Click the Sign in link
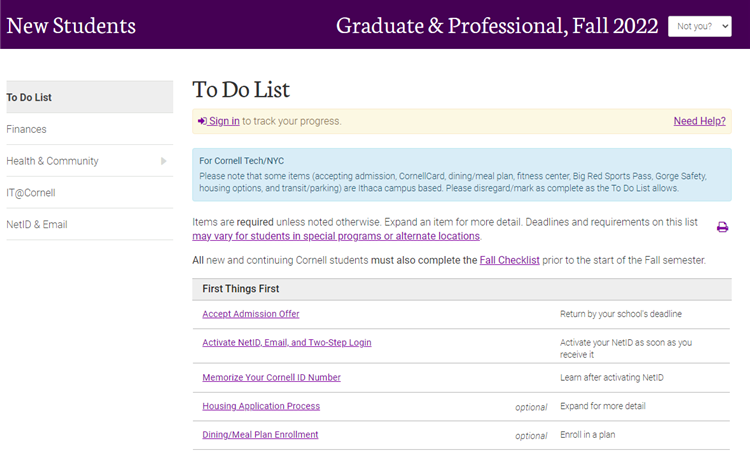Screen dimensions: 750x453 point(224,121)
